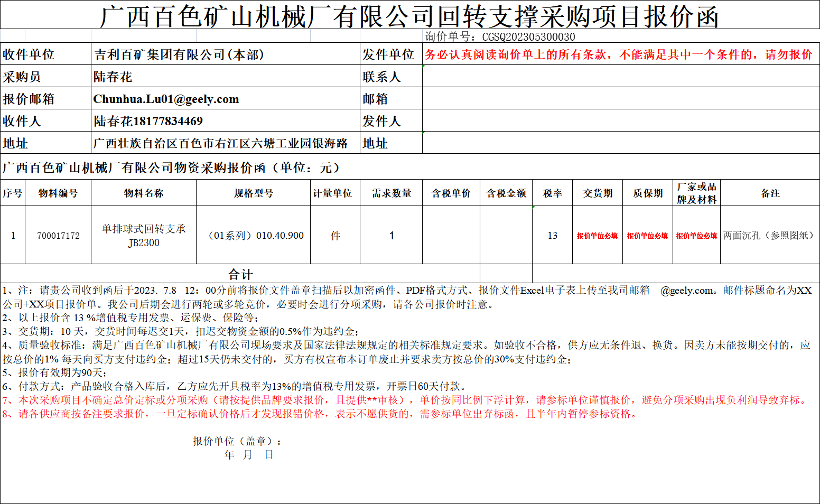Screen dimensions: 820x504
Task: Click note 5 报价有效期为90天
Action: (54, 372)
